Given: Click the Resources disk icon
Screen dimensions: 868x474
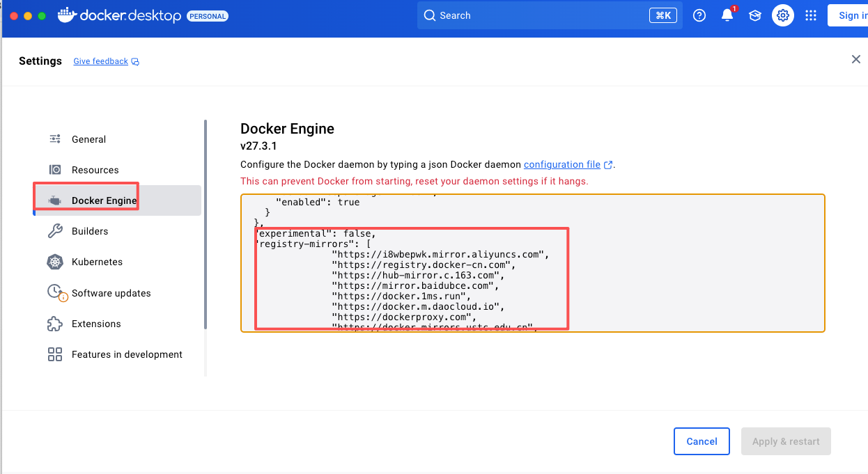Looking at the screenshot, I should pos(55,170).
